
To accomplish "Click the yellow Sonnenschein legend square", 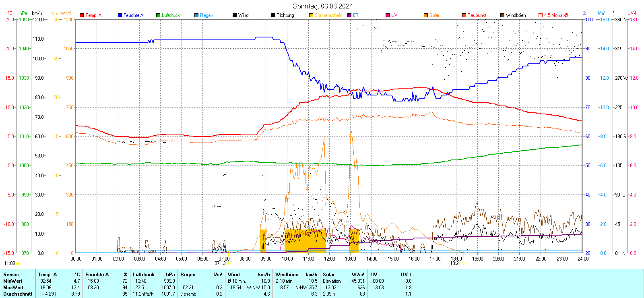I will (311, 15).
